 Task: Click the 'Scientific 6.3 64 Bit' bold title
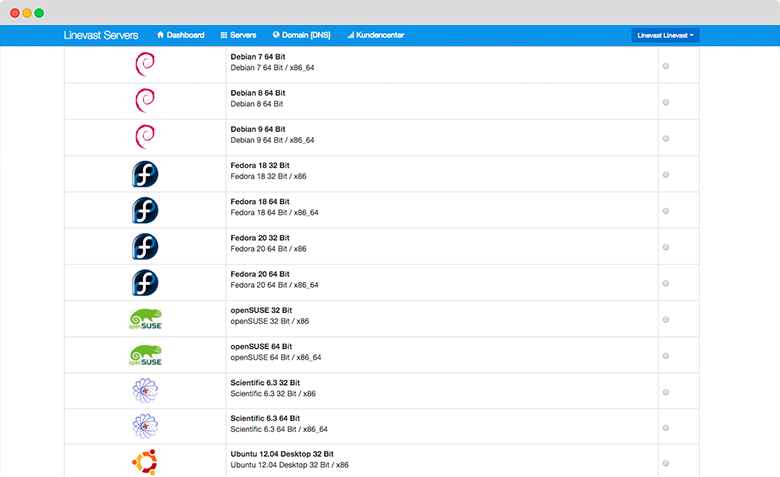click(265, 418)
